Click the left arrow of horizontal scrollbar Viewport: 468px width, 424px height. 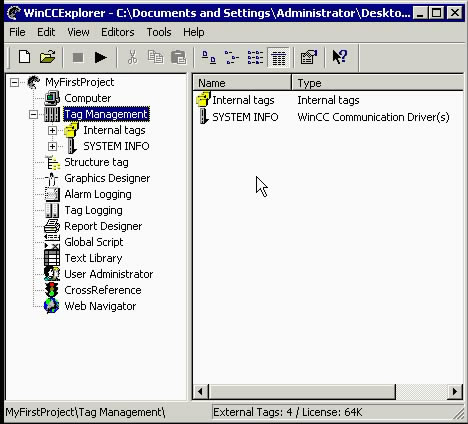click(x=201, y=391)
